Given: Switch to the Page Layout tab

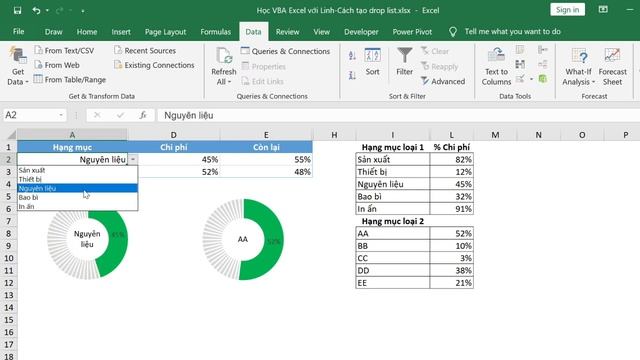Looking at the screenshot, I should click(165, 31).
